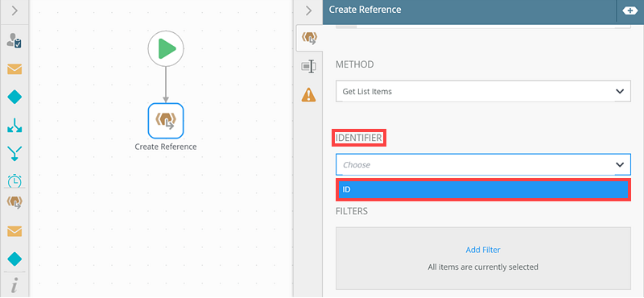644x298 pixels.
Task: Open the Task step in toolbox sidebar
Action: point(14,41)
